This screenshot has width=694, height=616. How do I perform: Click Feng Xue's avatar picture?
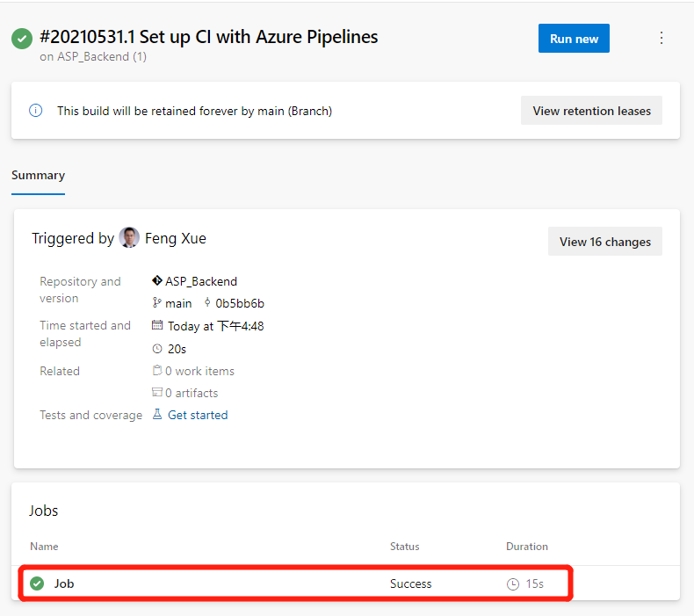click(129, 238)
